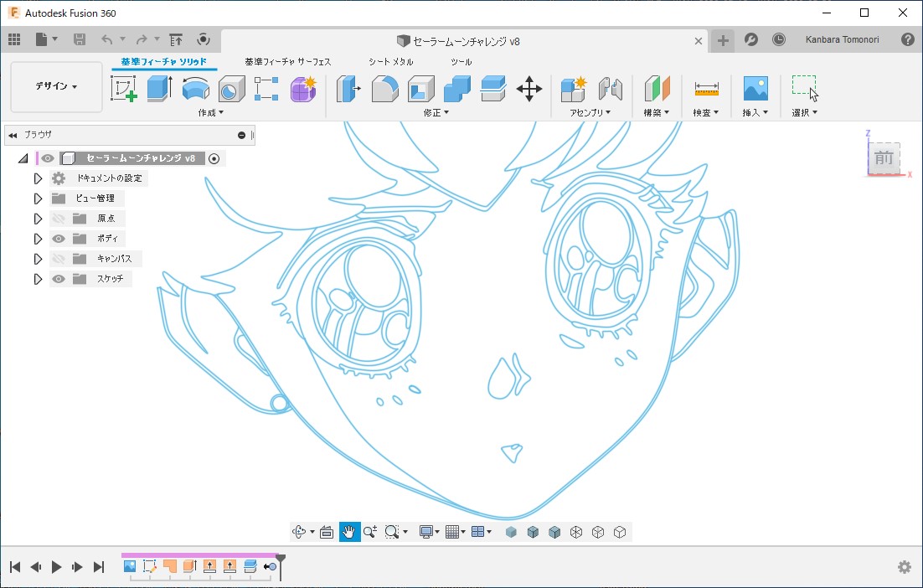Click the timeline end marker
This screenshot has width=923, height=588.
tap(281, 566)
